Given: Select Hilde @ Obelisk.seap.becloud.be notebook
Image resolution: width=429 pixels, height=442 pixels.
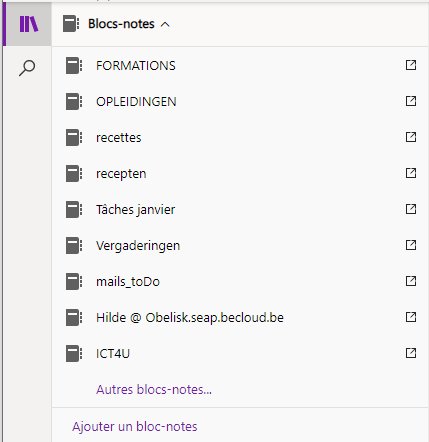Looking at the screenshot, I should 240,317.
